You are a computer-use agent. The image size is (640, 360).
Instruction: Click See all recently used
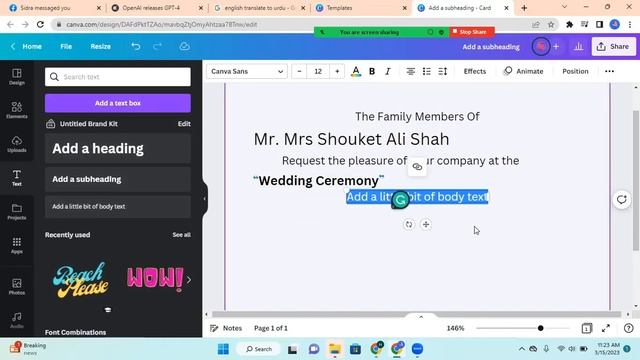point(181,235)
